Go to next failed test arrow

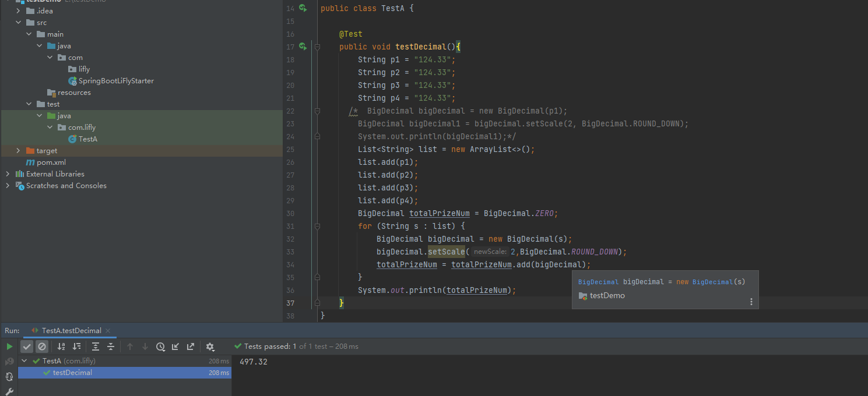coord(145,346)
